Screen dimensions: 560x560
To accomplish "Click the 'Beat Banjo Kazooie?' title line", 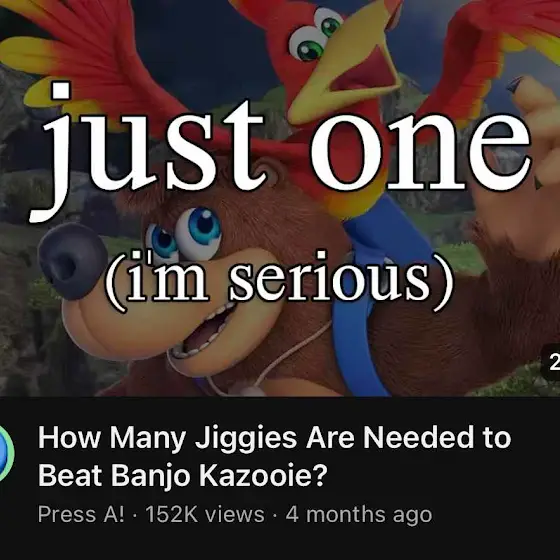I will (x=182, y=475).
